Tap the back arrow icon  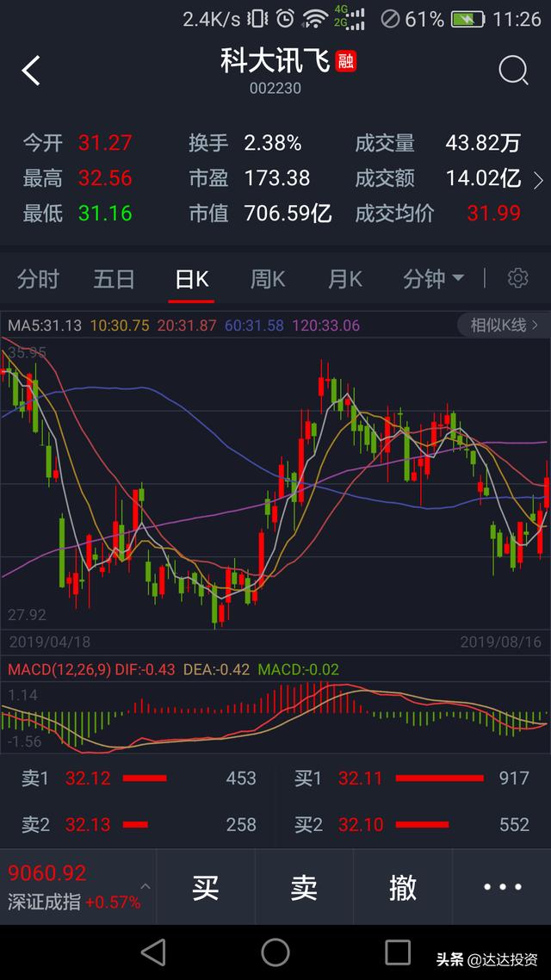[x=31, y=71]
